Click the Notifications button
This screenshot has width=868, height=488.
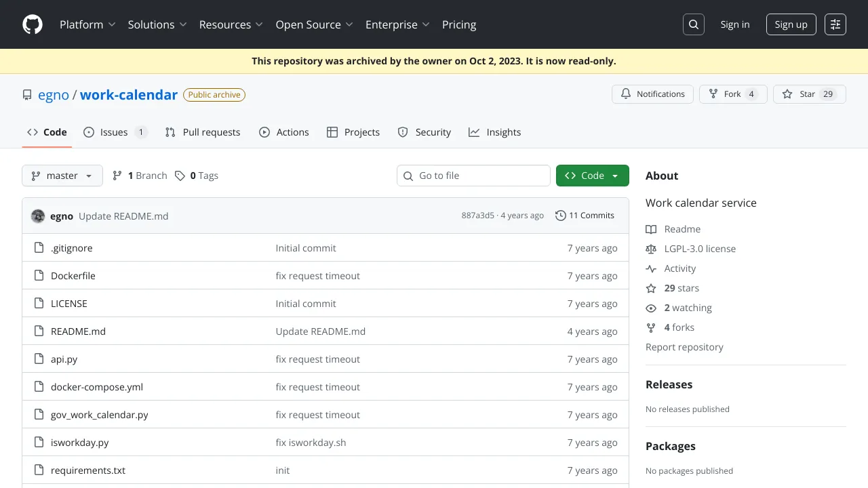click(x=652, y=94)
